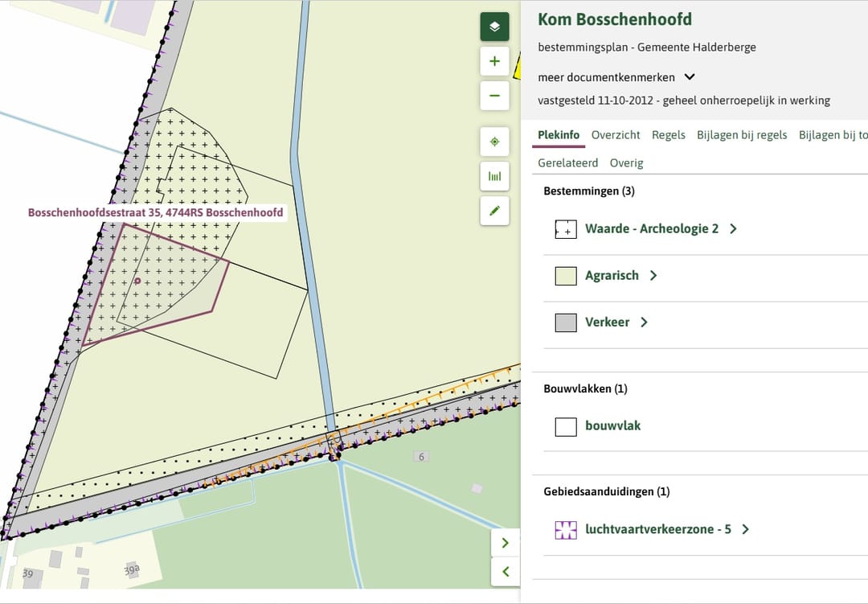868x604 pixels.
Task: Go to the Gerelateerd tab
Action: tap(567, 162)
